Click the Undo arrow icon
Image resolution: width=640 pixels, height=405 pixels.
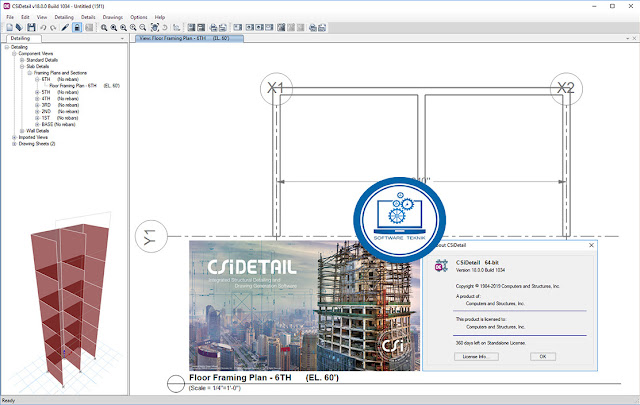point(43,28)
